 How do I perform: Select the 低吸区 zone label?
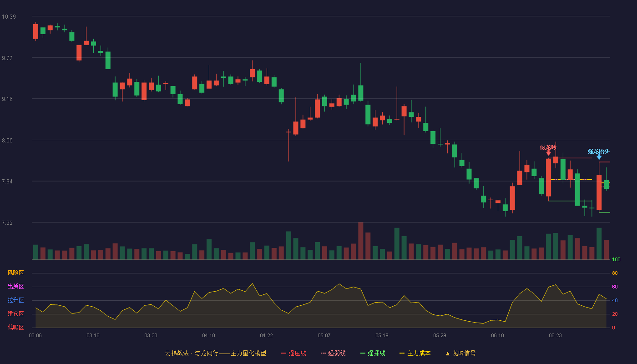(x=15, y=327)
